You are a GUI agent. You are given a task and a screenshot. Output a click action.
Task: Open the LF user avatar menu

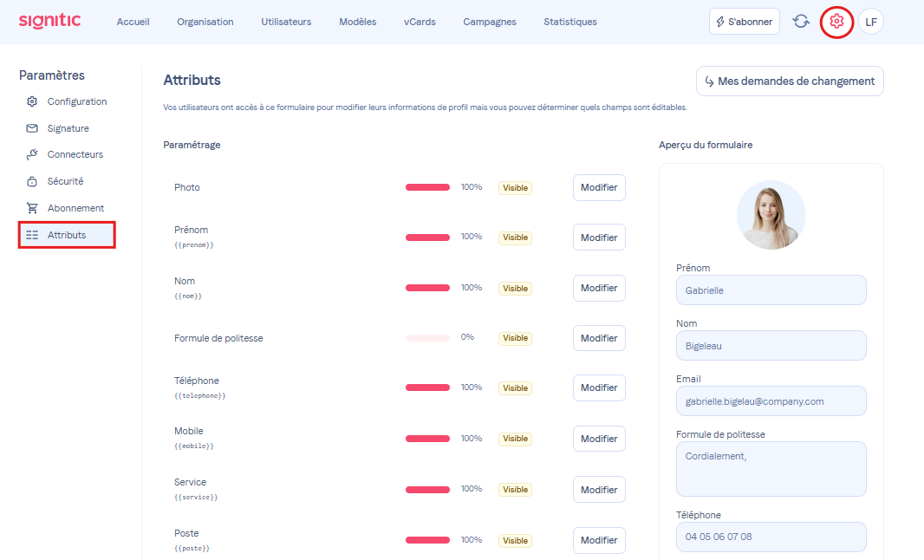click(x=871, y=22)
